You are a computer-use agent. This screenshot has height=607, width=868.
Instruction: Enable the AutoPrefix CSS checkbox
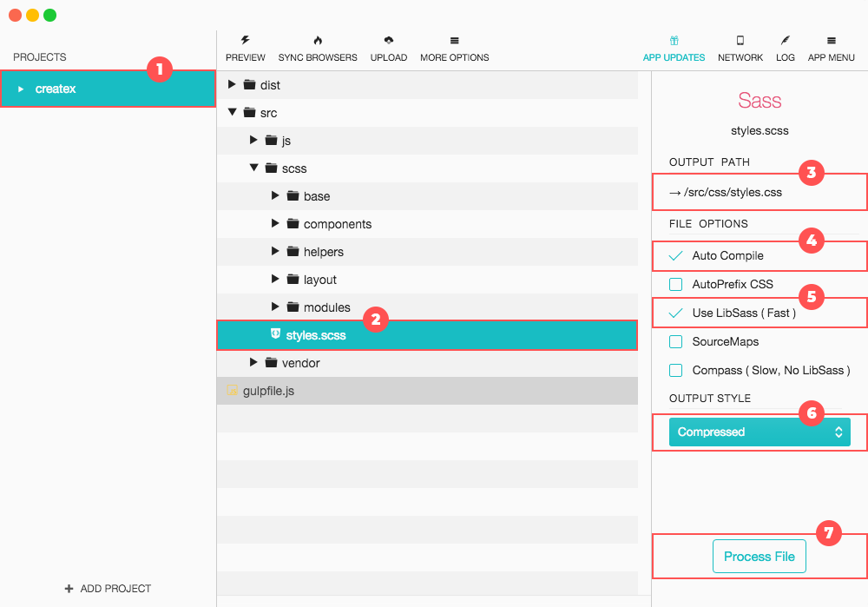pyautogui.click(x=675, y=284)
